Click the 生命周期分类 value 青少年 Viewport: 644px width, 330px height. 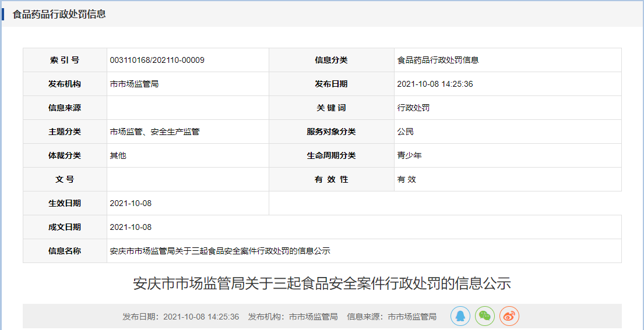tap(410, 155)
